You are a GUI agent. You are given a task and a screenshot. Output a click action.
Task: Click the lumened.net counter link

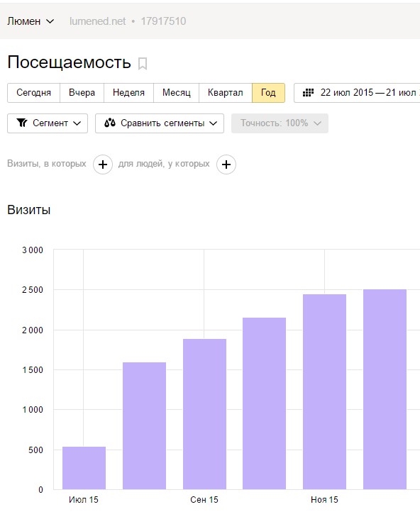[x=97, y=21]
